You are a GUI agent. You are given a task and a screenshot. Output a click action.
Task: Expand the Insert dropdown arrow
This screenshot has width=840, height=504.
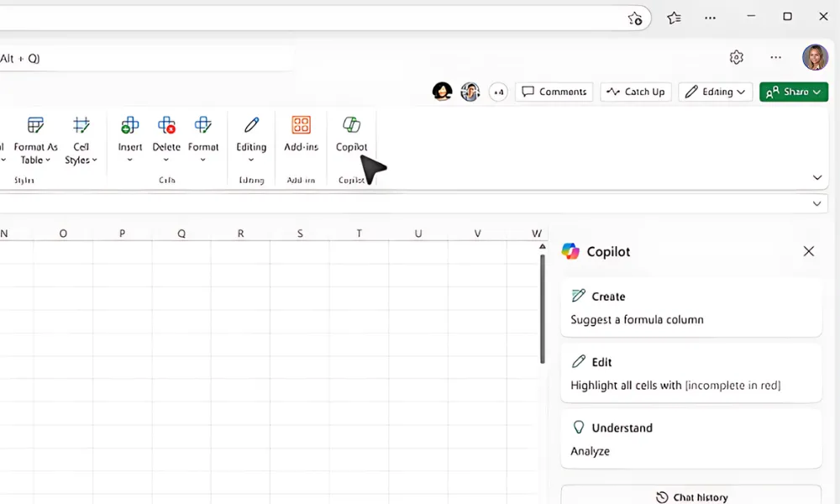click(x=129, y=160)
